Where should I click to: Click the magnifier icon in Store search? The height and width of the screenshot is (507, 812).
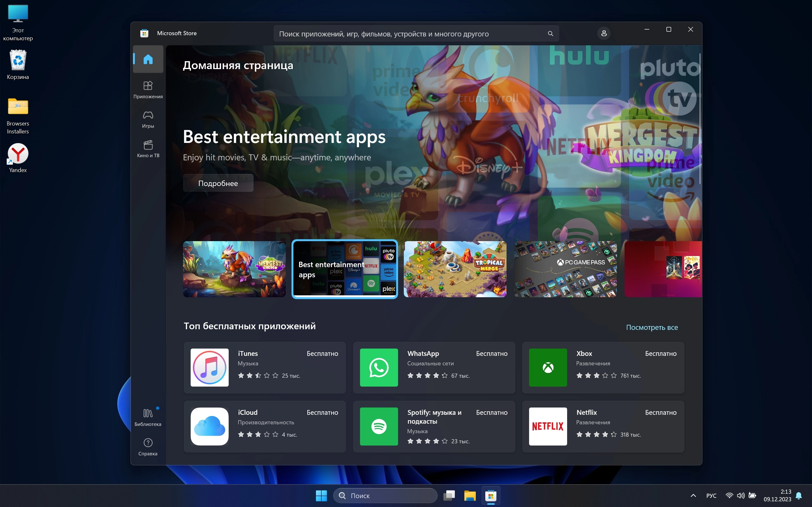coord(550,34)
